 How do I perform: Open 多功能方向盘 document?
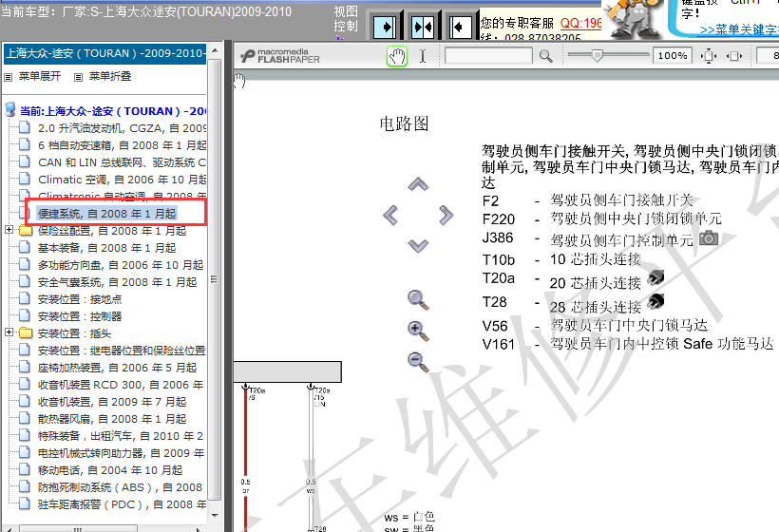point(121,265)
